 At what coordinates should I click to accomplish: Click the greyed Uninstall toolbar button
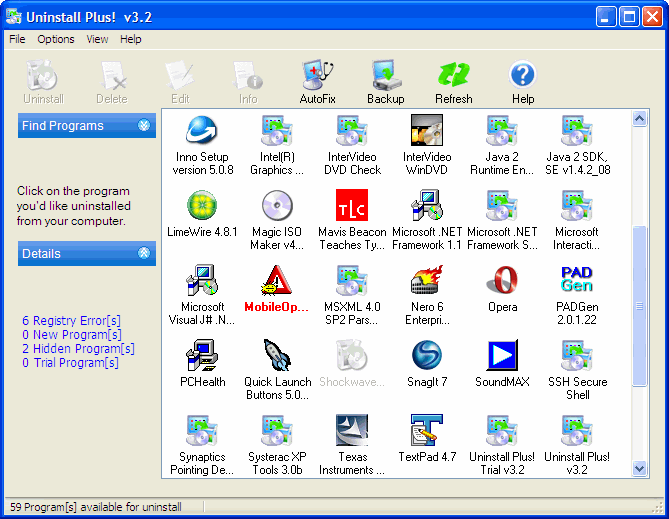pyautogui.click(x=43, y=82)
